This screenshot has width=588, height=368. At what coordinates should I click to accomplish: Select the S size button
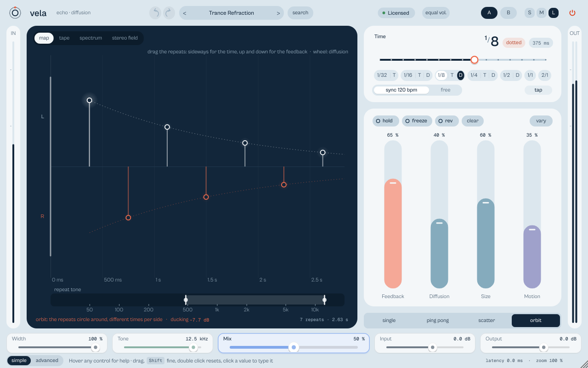coord(530,13)
